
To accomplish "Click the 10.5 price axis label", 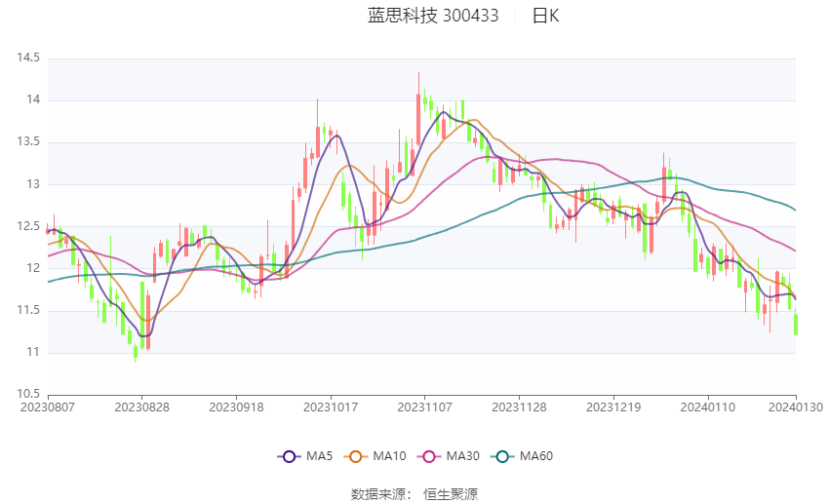I will [x=28, y=394].
